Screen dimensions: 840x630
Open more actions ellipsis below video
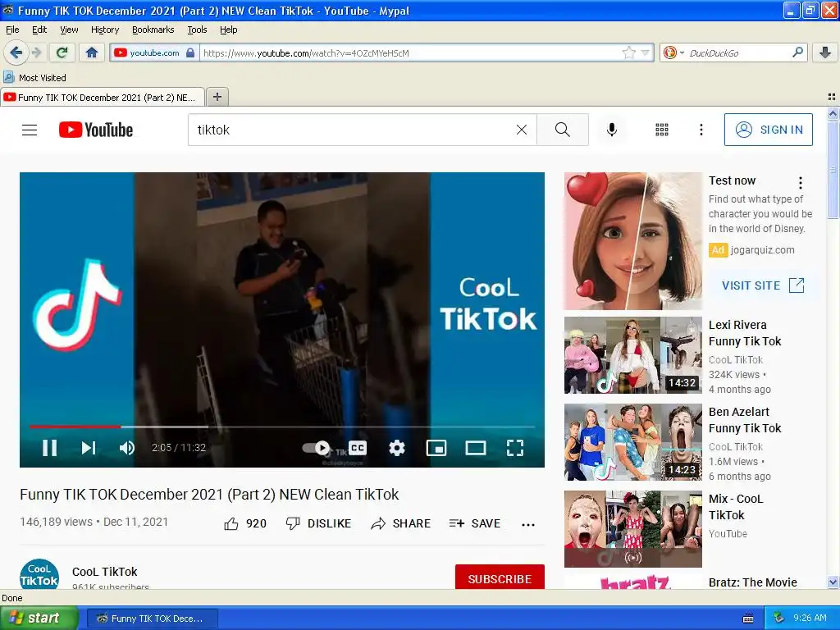(528, 524)
